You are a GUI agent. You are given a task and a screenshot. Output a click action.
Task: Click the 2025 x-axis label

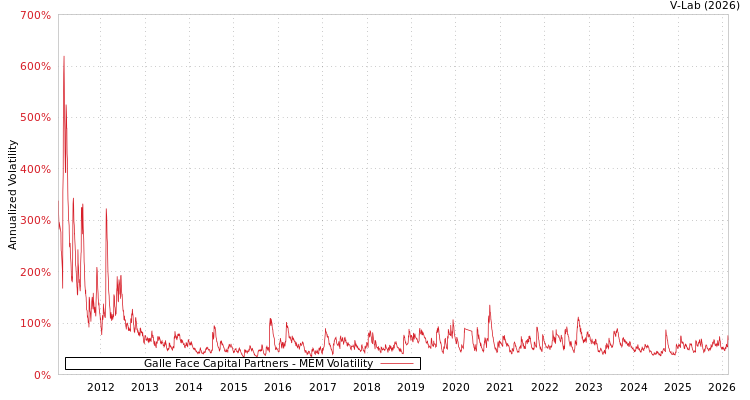[x=678, y=387]
